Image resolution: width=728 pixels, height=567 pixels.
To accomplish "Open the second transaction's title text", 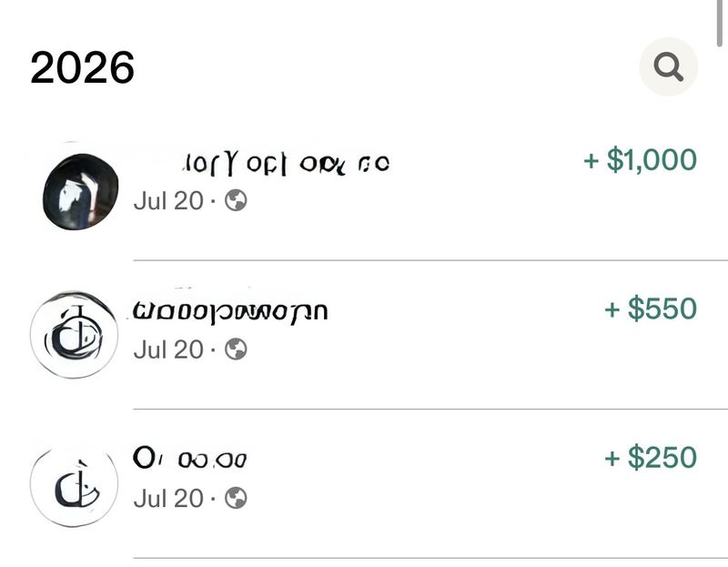I will [x=230, y=311].
